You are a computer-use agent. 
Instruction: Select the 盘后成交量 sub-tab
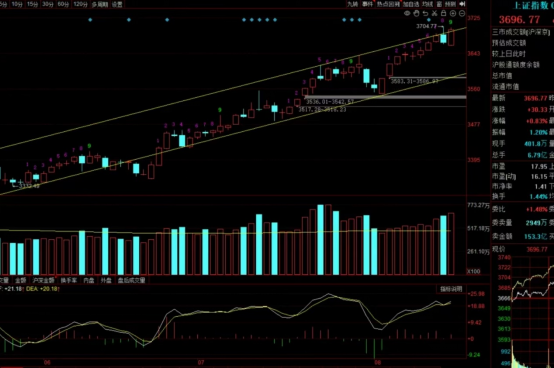(131, 280)
